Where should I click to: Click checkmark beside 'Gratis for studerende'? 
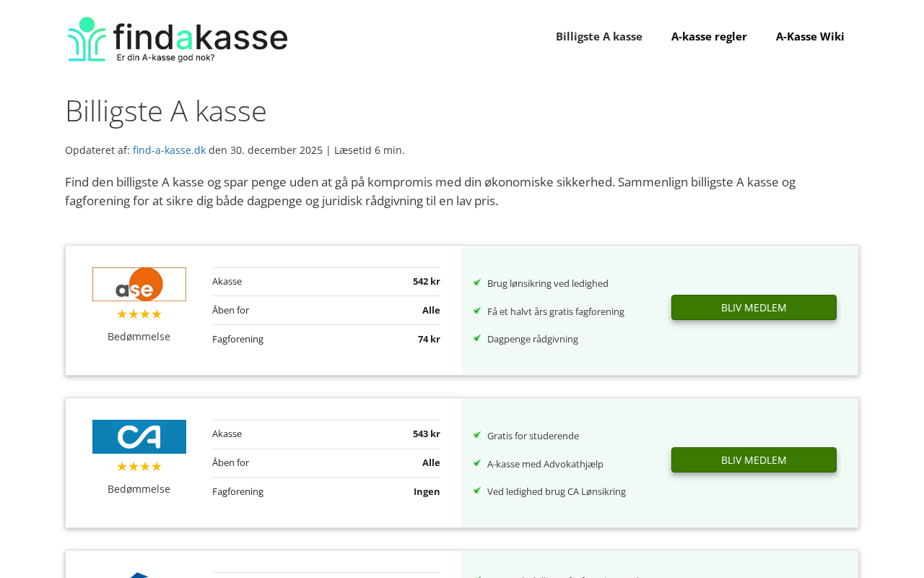pyautogui.click(x=477, y=435)
